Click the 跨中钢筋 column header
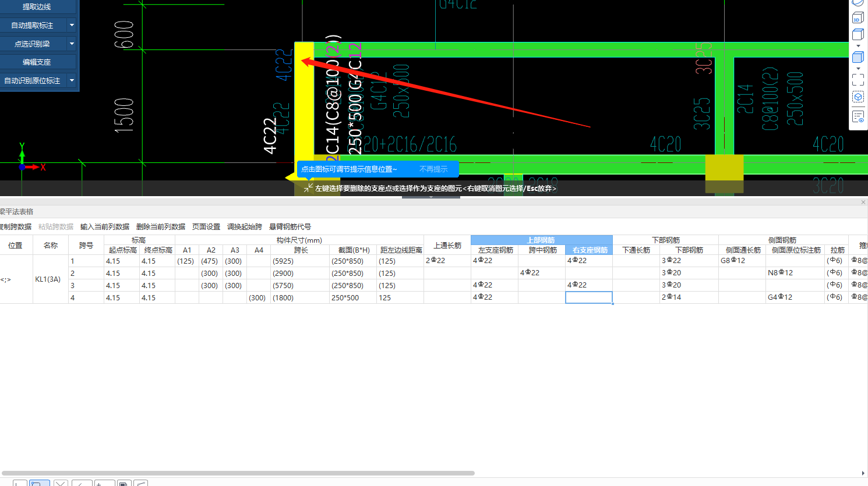The width and height of the screenshot is (868, 486). pyautogui.click(x=542, y=250)
